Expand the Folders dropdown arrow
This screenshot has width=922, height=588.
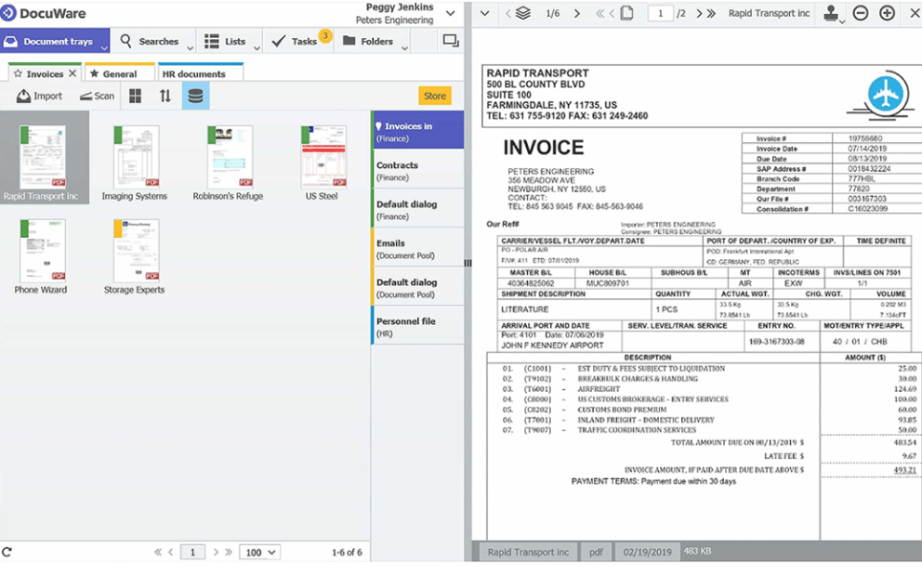pos(404,47)
